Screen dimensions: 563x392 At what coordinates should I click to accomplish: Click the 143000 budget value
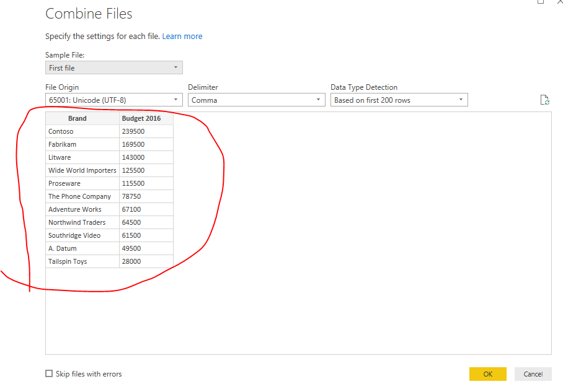pyautogui.click(x=146, y=157)
